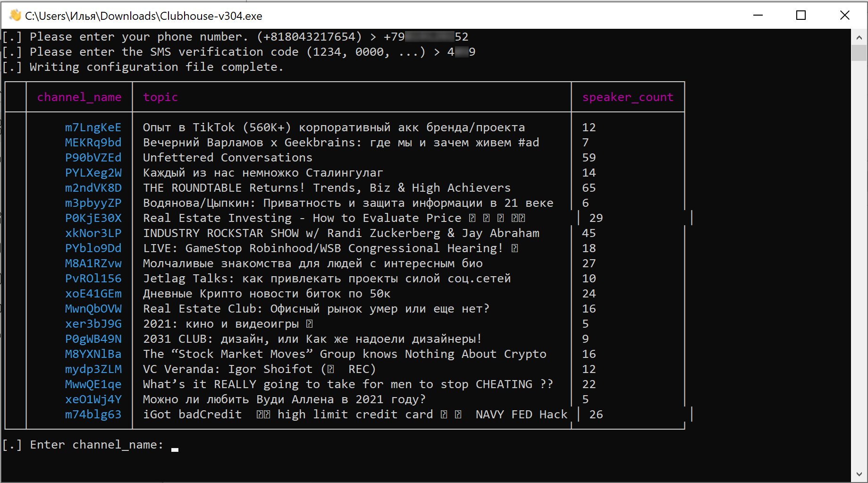868x483 pixels.
Task: Select channel name xer3bJ9G
Action: pyautogui.click(x=93, y=324)
